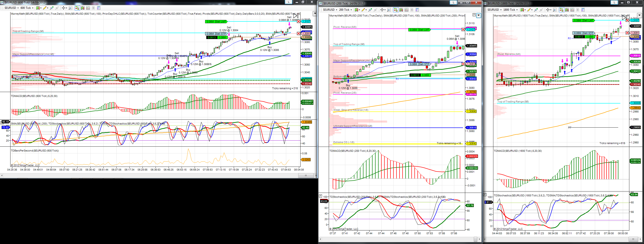Select the pencil drawing tools icon in 200 Tick chart
The width and height of the screenshot is (644, 244).
pos(363,10)
